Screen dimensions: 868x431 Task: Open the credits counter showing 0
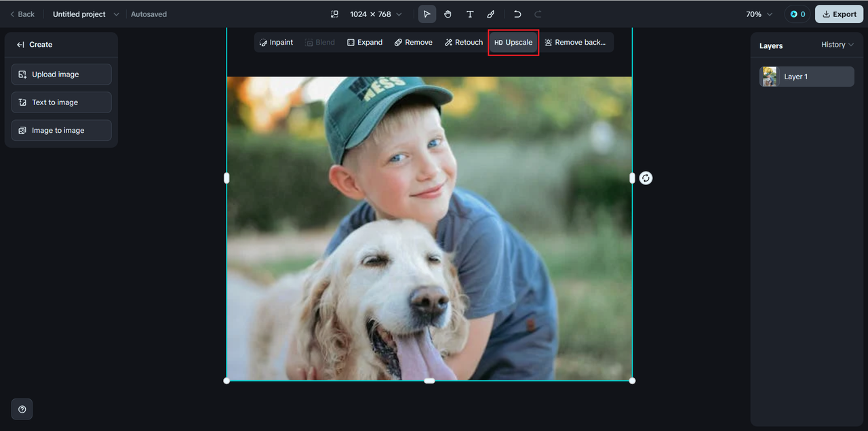click(797, 14)
